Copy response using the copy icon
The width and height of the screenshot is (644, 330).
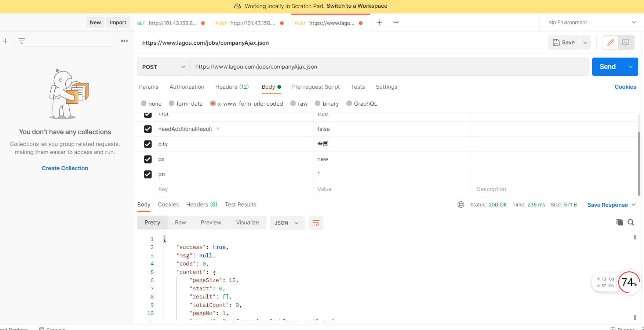click(x=620, y=222)
